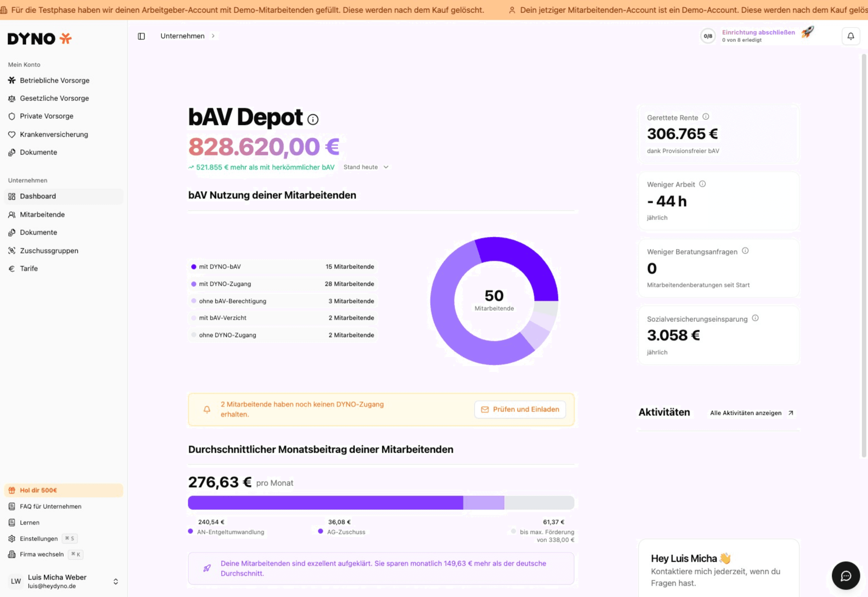
Task: Click the info icon beside bAV Depot
Action: point(313,119)
